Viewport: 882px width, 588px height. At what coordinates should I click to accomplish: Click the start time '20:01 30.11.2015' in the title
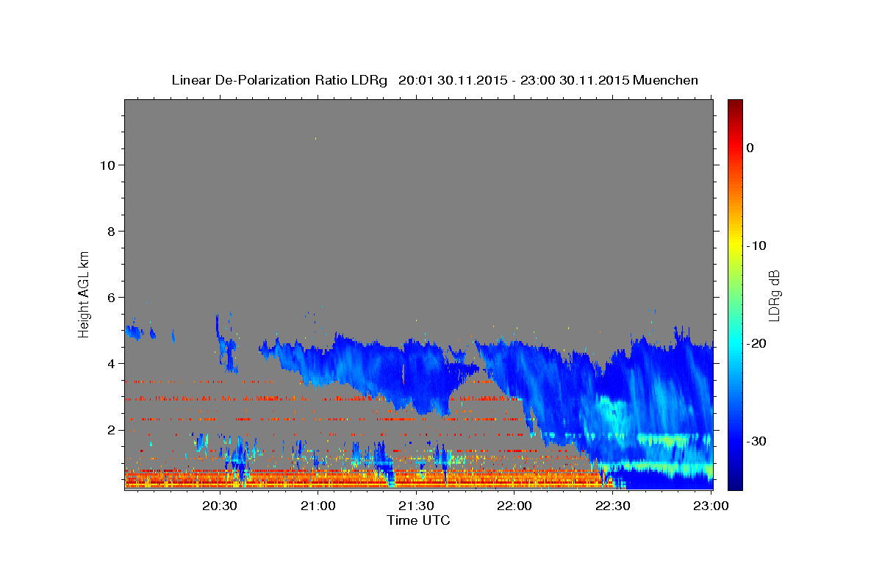click(x=452, y=80)
